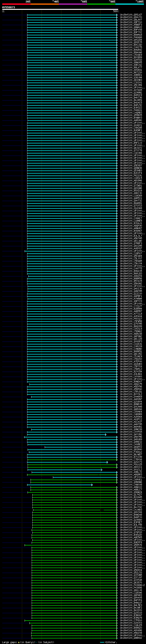The height and width of the screenshot is (644, 146).
Task: Open the UniRef100_P43686-2 isoform entry
Action: coord(132,585)
